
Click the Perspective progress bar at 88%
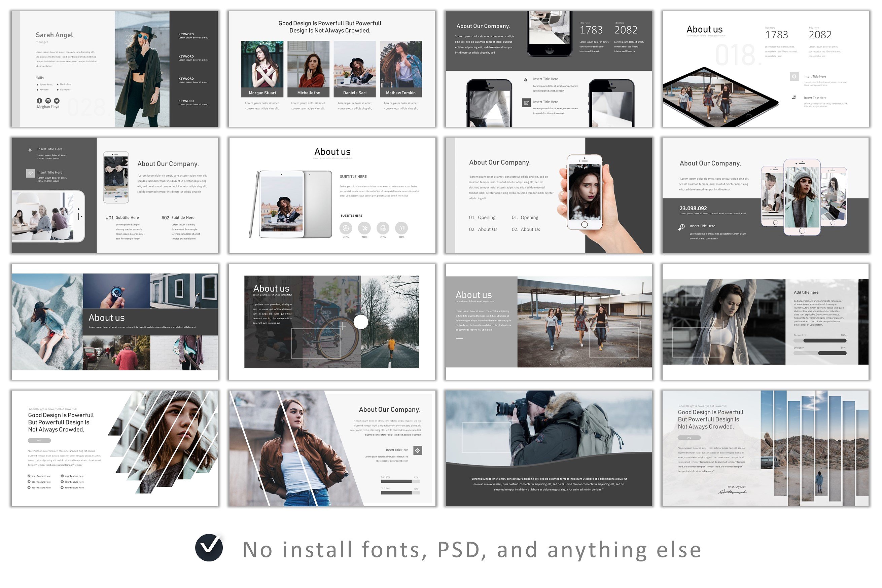click(x=820, y=340)
